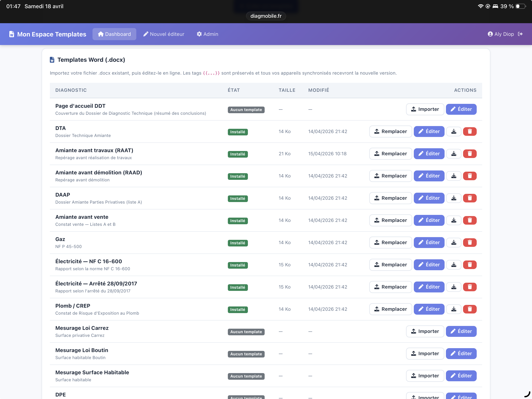This screenshot has height=399, width=532.
Task: Delete the Amiante avant vente template
Action: (x=469, y=220)
